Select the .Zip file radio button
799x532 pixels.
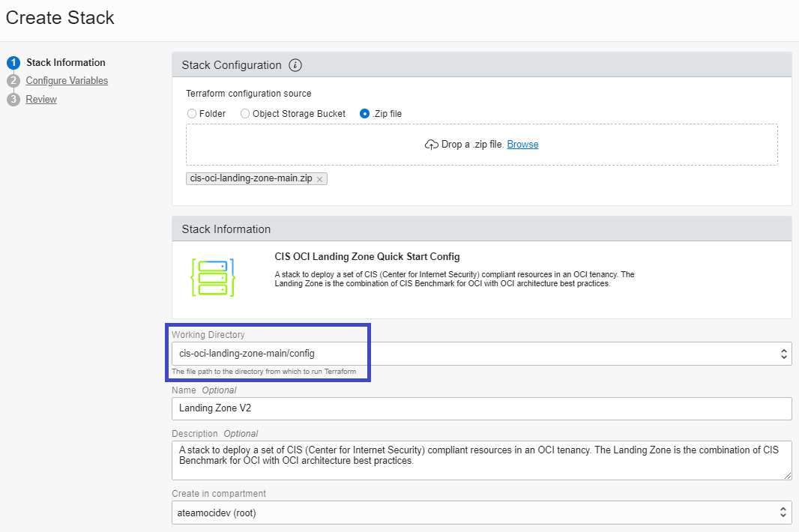coord(364,114)
